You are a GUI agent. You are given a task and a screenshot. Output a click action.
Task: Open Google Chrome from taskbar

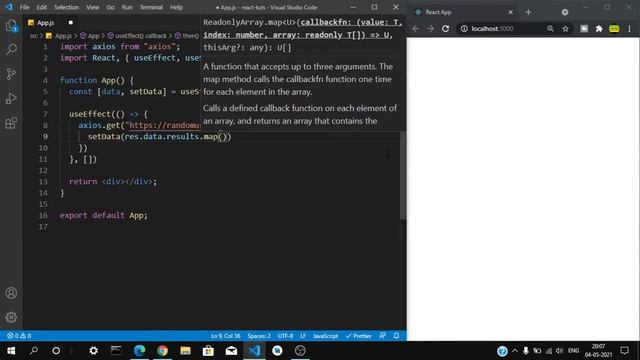point(162,351)
